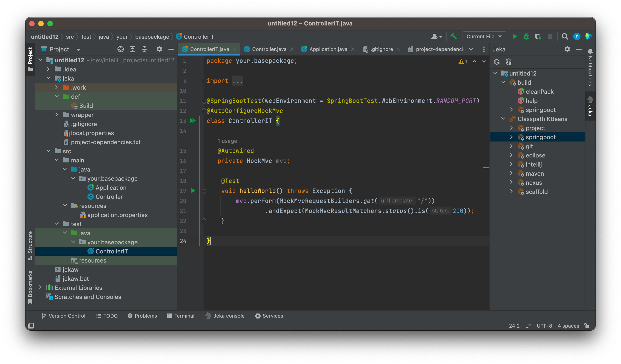Show hidden editor tabs dropdown

pyautogui.click(x=471, y=49)
